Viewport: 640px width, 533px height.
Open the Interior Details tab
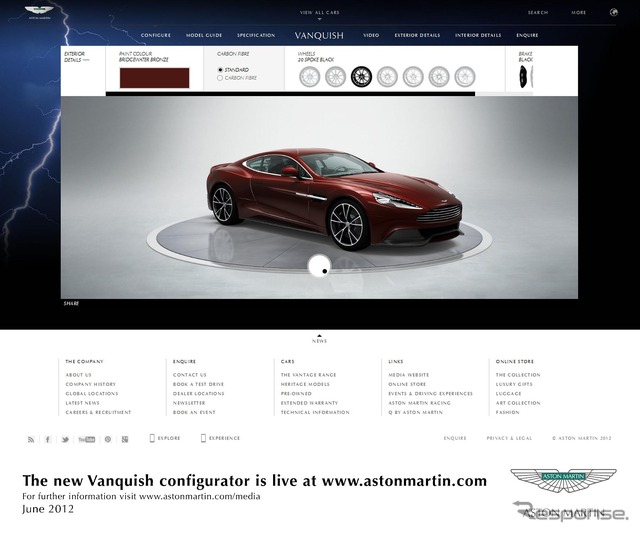click(x=478, y=35)
